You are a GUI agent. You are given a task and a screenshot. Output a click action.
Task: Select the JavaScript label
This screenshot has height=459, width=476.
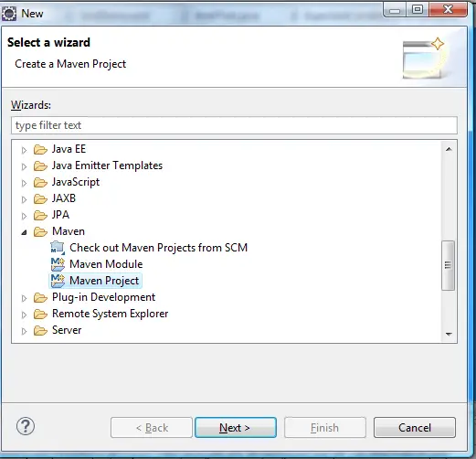click(76, 182)
